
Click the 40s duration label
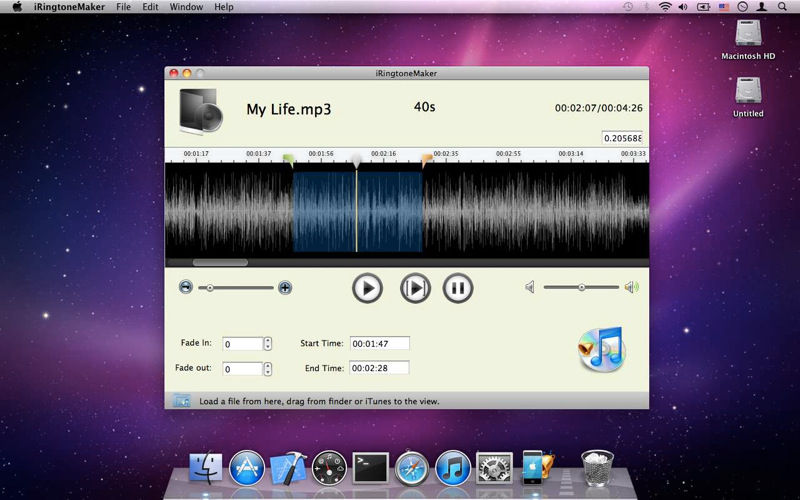pyautogui.click(x=424, y=107)
